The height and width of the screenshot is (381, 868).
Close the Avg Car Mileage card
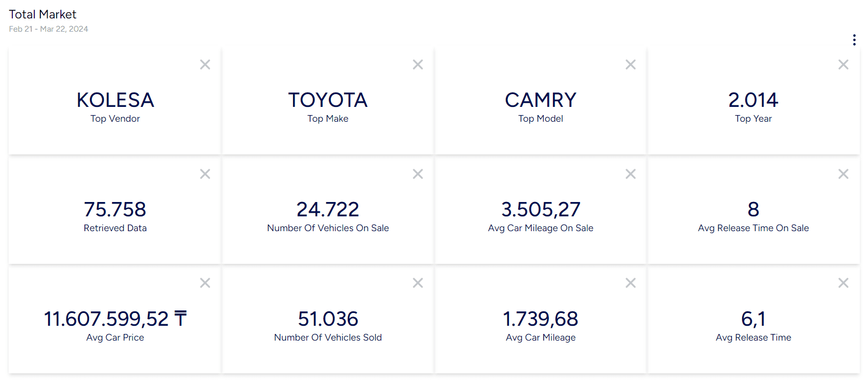coord(631,283)
